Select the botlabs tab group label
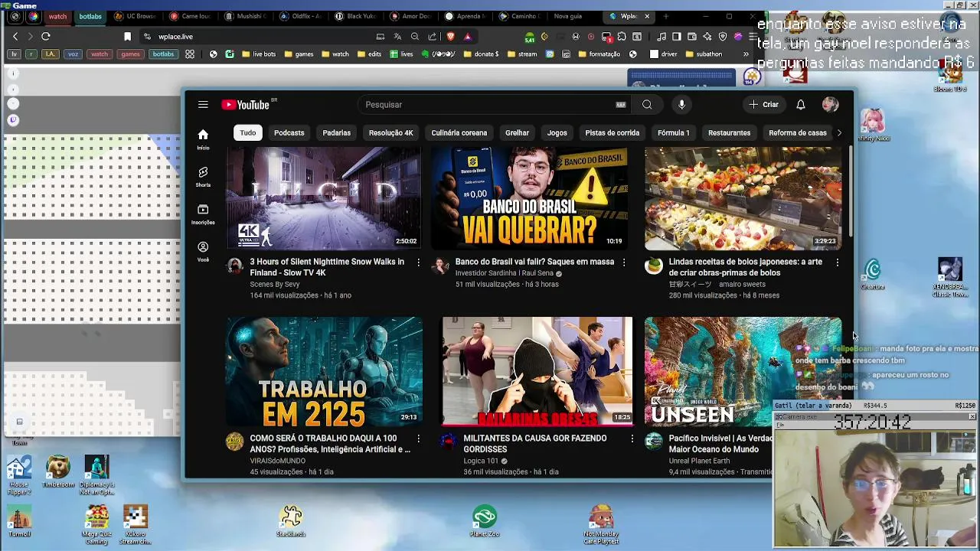Image resolution: width=980 pixels, height=551 pixels. click(x=90, y=16)
